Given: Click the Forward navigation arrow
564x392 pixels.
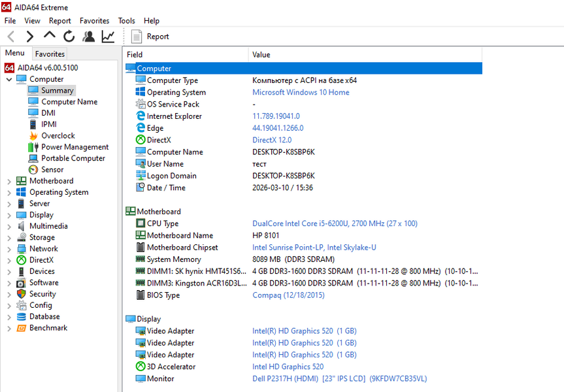Looking at the screenshot, I should [x=30, y=37].
